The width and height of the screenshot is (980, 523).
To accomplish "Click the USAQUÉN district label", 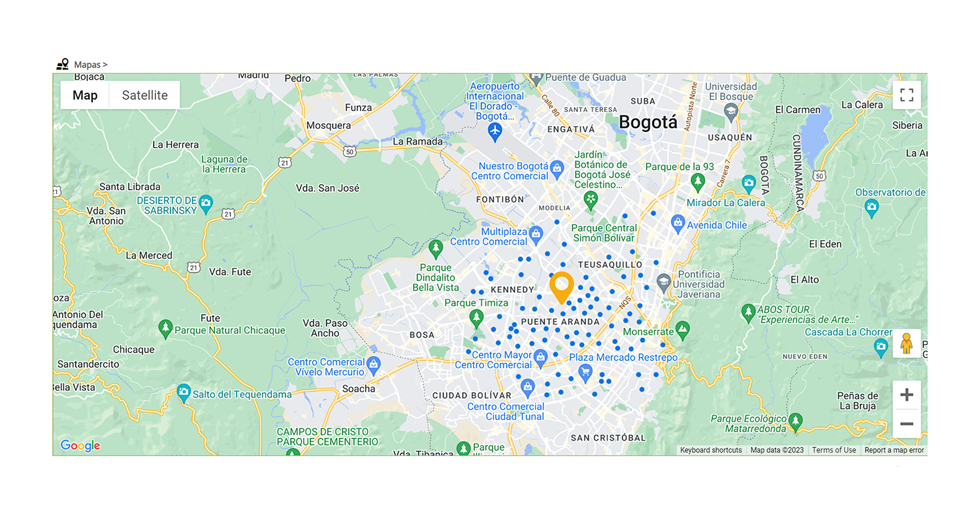I will tap(731, 137).
